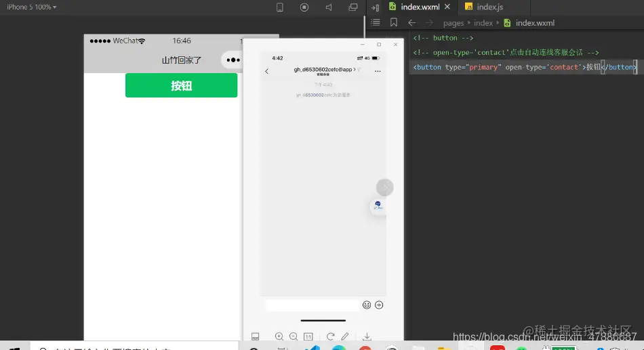Viewport: 644px width, 350px height.
Task: Click the index folder breadcrumb segment
Action: (x=483, y=23)
